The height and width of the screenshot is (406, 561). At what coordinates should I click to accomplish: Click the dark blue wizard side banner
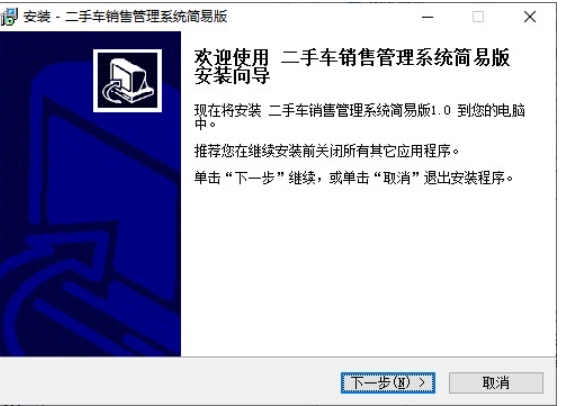pos(91,194)
